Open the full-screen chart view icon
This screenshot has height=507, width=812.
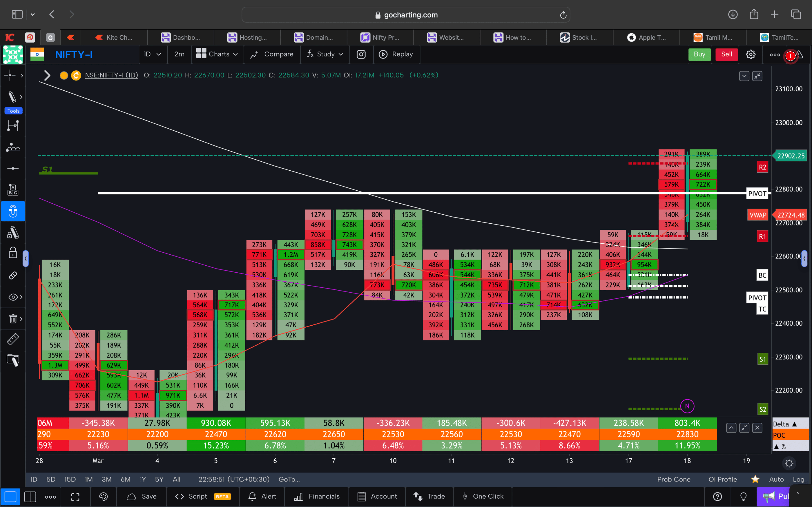[75, 497]
